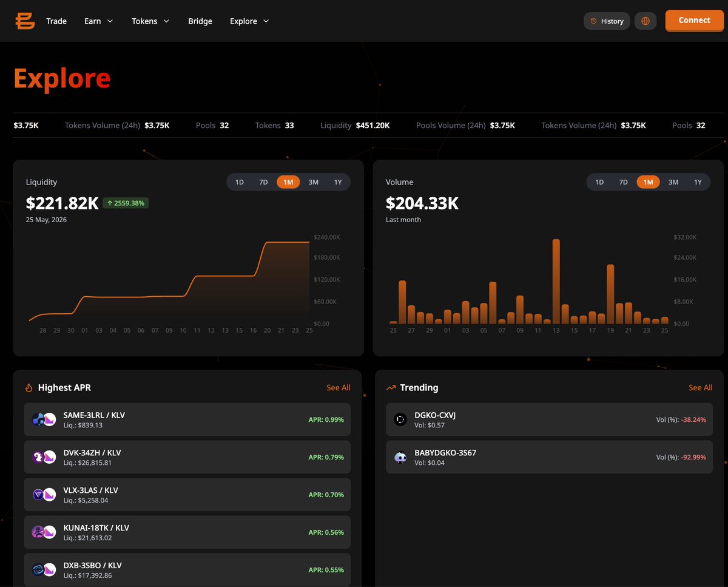Click APR: 0.55% on DXB-3SBO row
Screen dimensions: 728x587
(326, 570)
